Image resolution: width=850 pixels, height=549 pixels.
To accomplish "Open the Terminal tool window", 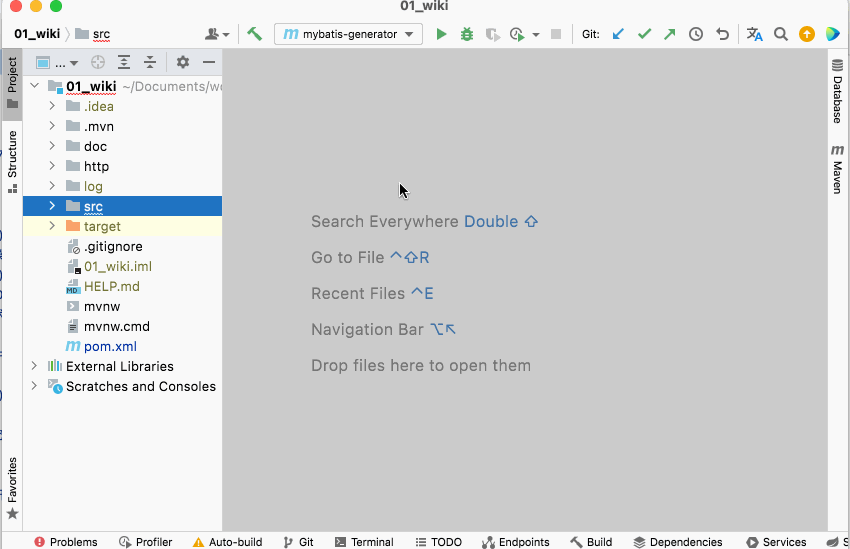I will [x=364, y=542].
